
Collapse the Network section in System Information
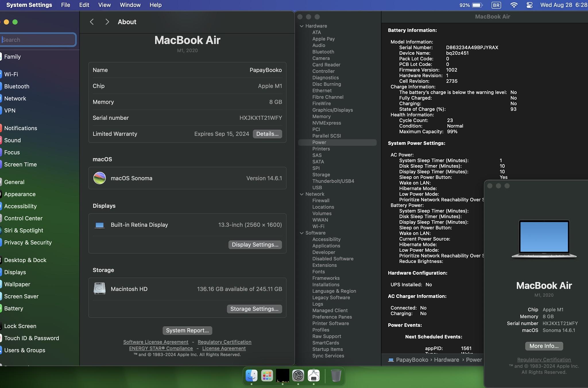[302, 194]
